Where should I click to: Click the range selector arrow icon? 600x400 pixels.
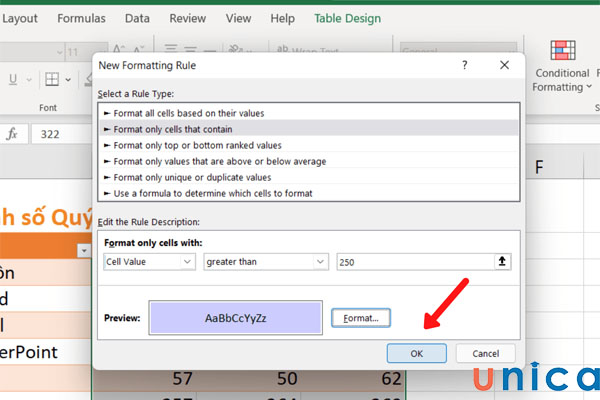(506, 261)
